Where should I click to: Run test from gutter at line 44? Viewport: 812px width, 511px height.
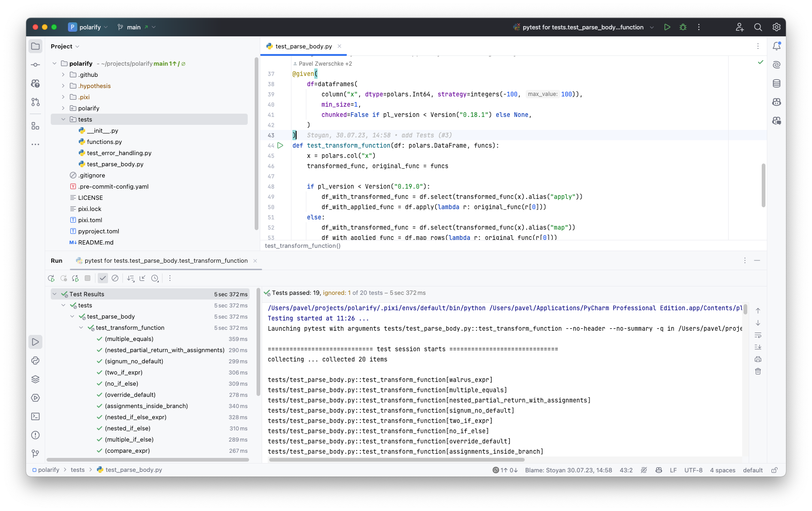280,145
